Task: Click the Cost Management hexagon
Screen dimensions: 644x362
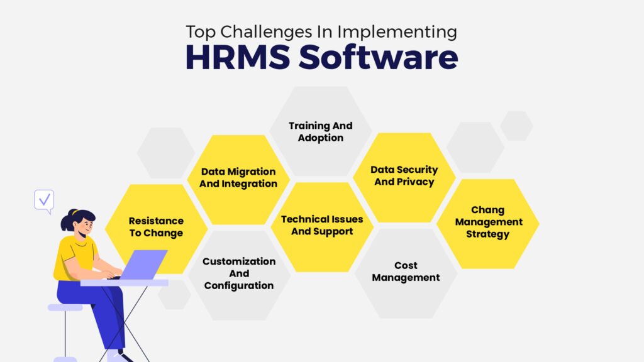Action: [x=406, y=271]
